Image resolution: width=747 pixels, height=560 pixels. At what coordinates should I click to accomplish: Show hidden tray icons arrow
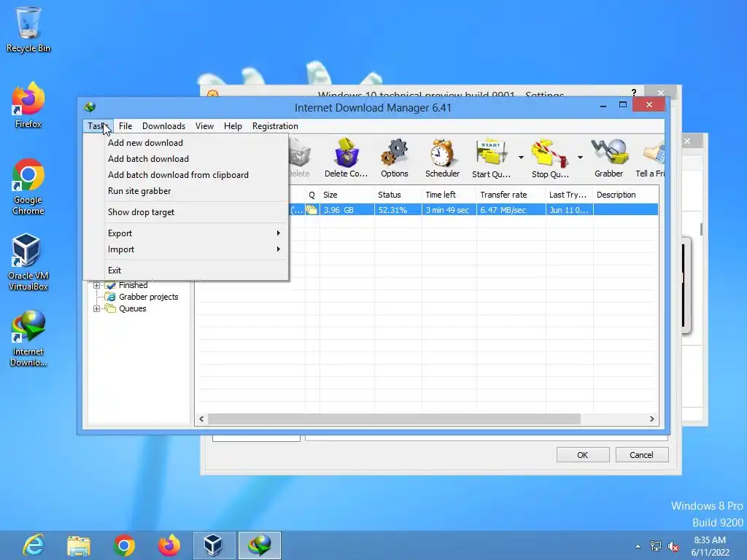click(638, 546)
